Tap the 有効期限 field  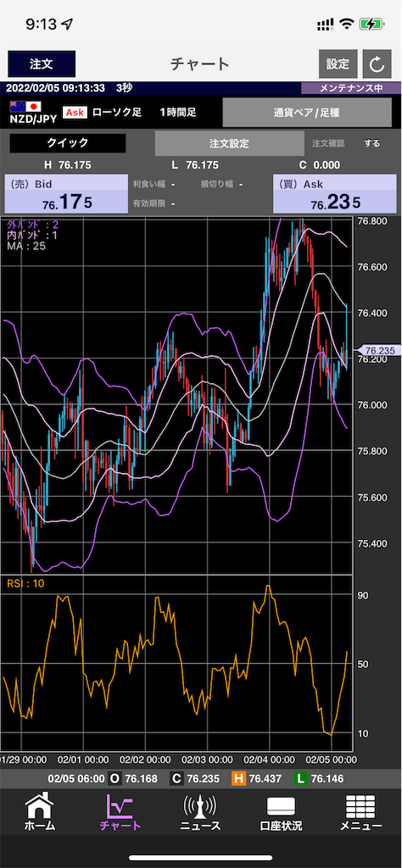(154, 203)
